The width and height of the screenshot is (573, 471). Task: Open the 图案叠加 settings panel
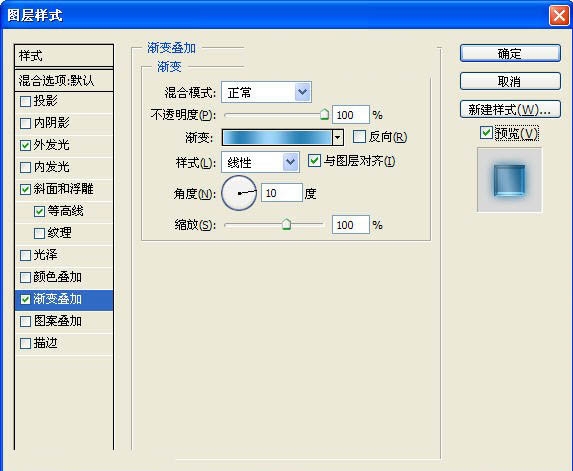click(58, 321)
